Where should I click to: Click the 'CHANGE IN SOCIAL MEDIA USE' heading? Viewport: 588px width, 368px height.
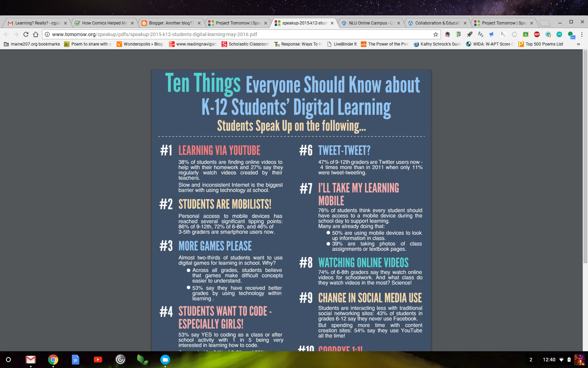pyautogui.click(x=370, y=298)
